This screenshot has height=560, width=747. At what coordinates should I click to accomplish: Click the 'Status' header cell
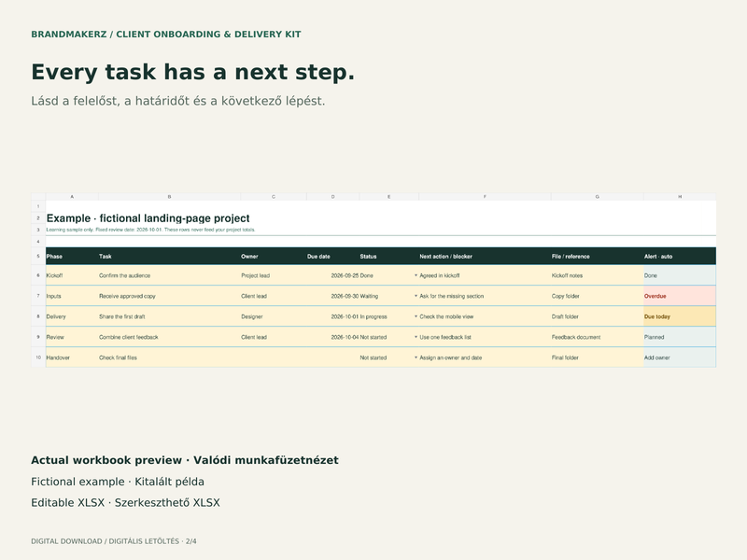coord(388,256)
